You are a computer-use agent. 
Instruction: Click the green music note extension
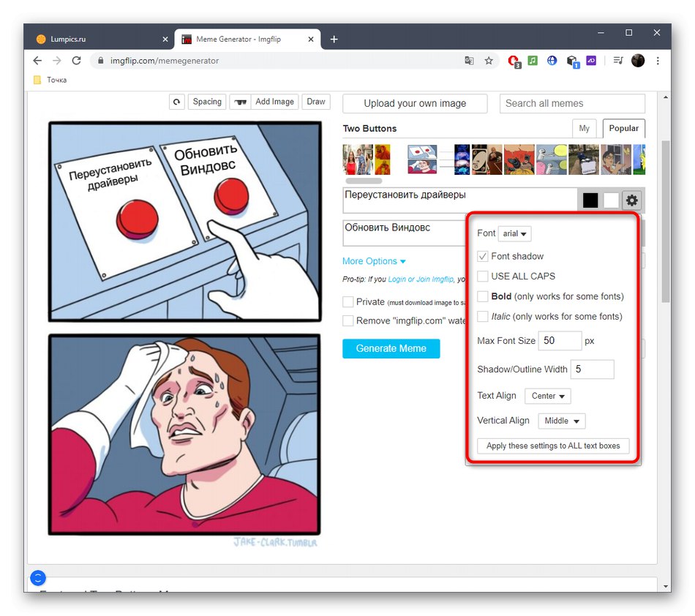(533, 60)
